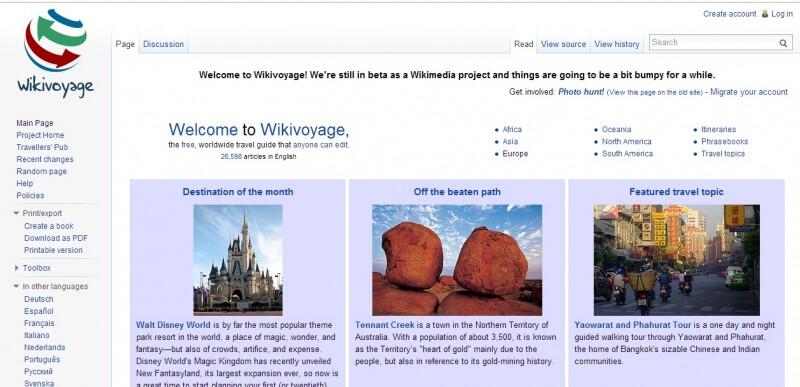Click the 'anyone can edit' link
Image resolution: width=800 pixels, height=387 pixels.
[x=320, y=145]
